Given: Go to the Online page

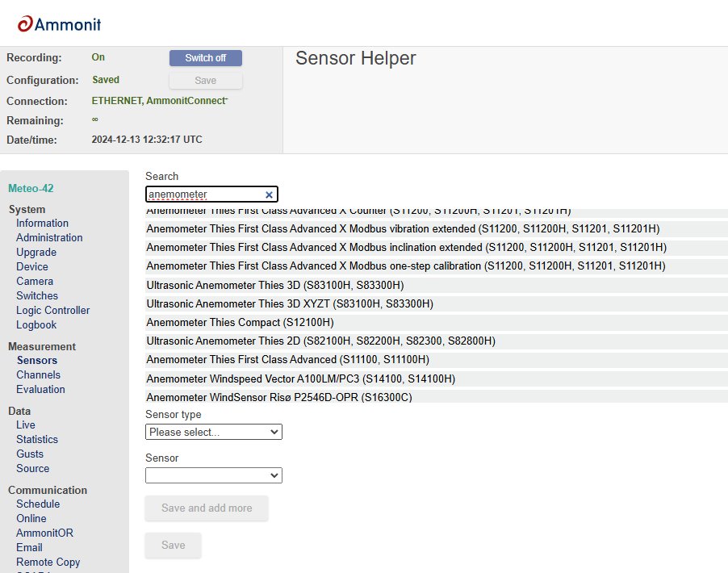Looking at the screenshot, I should [x=31, y=518].
